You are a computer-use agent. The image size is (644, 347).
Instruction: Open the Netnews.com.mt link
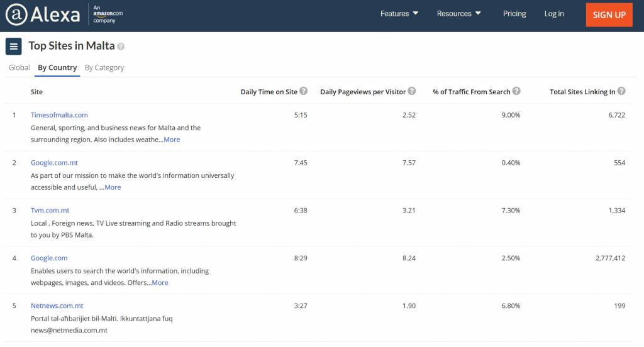57,306
